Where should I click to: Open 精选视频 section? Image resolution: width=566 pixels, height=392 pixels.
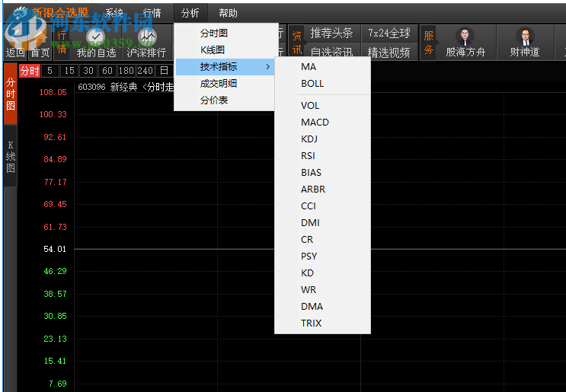point(389,53)
